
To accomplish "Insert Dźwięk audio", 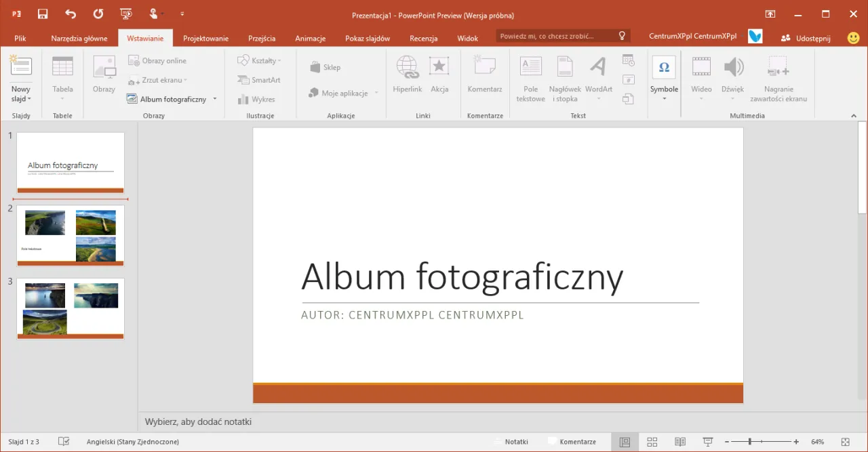I will 732,79.
